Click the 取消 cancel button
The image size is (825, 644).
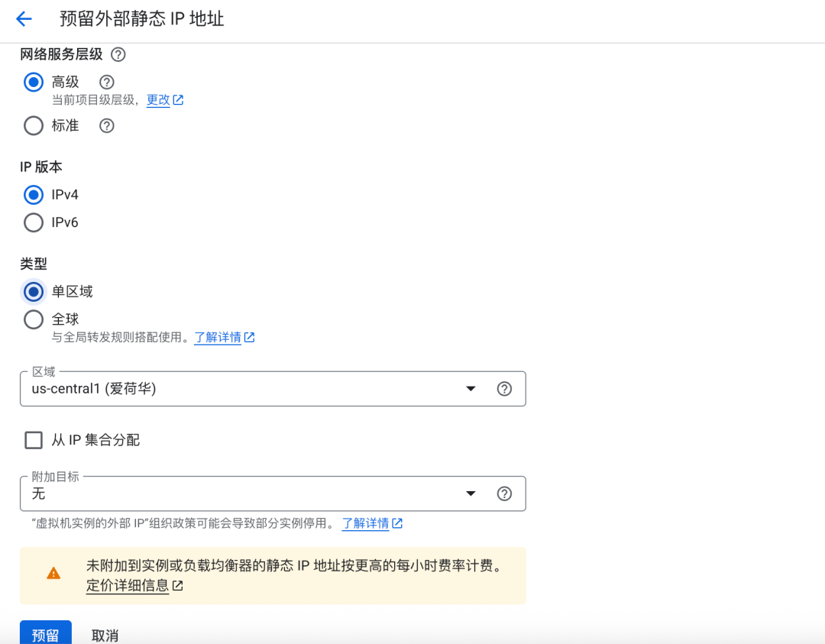click(x=105, y=635)
